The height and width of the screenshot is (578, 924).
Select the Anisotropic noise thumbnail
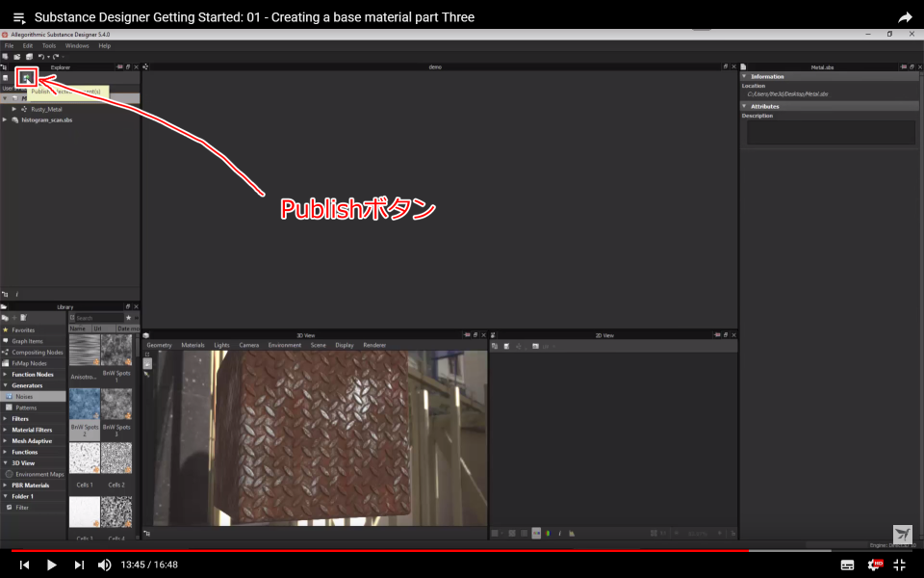tap(85, 351)
